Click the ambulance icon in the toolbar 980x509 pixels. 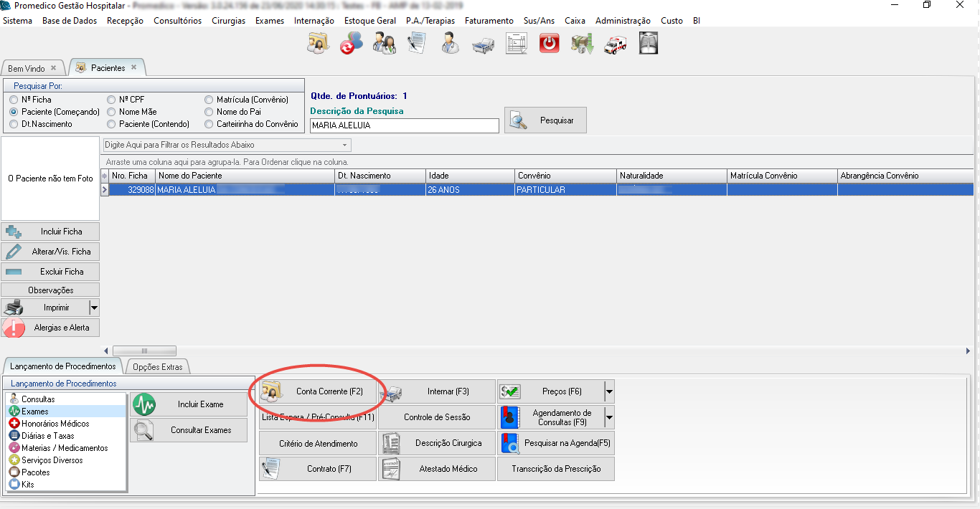pos(615,44)
